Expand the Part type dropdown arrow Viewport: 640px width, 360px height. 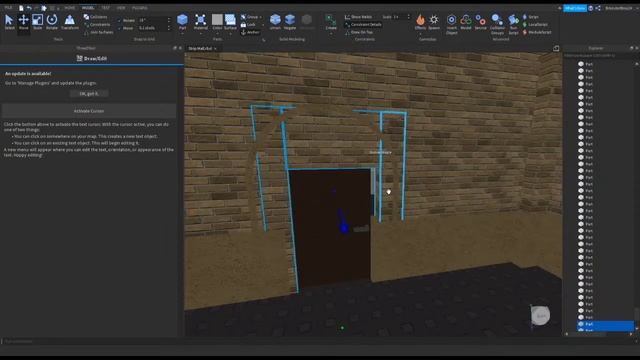[182, 33]
